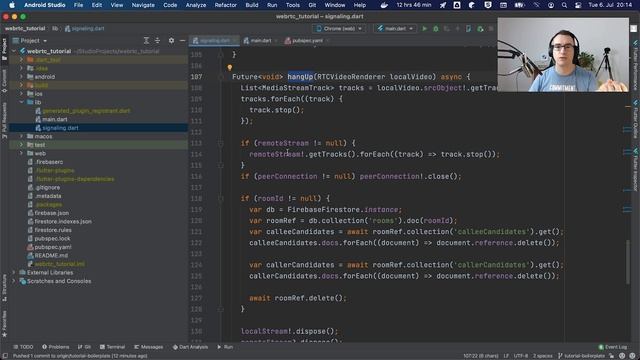Click the lib breadcrumb in navigation bar
Screen dimensions: 640x360
pyautogui.click(x=55, y=29)
